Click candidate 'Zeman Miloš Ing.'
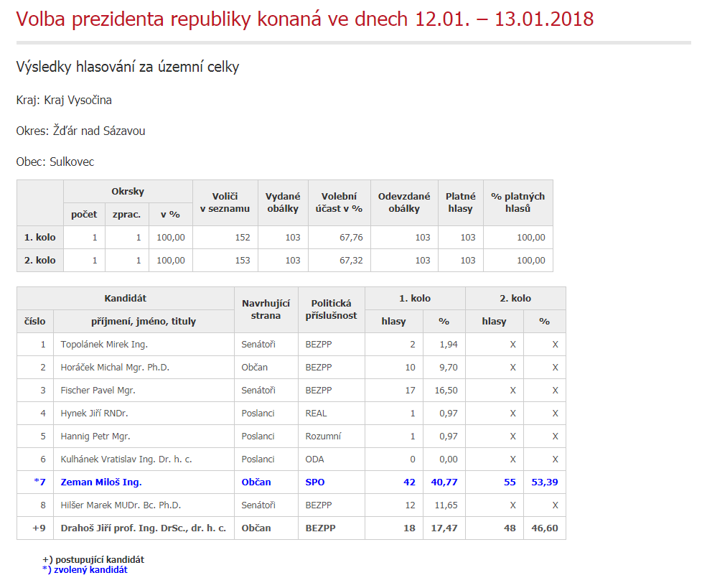707x588 pixels. tap(101, 482)
